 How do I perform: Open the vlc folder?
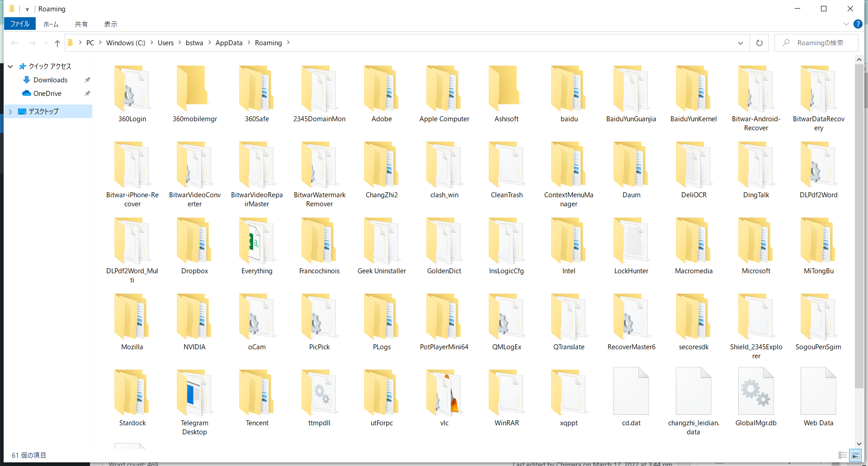(444, 398)
